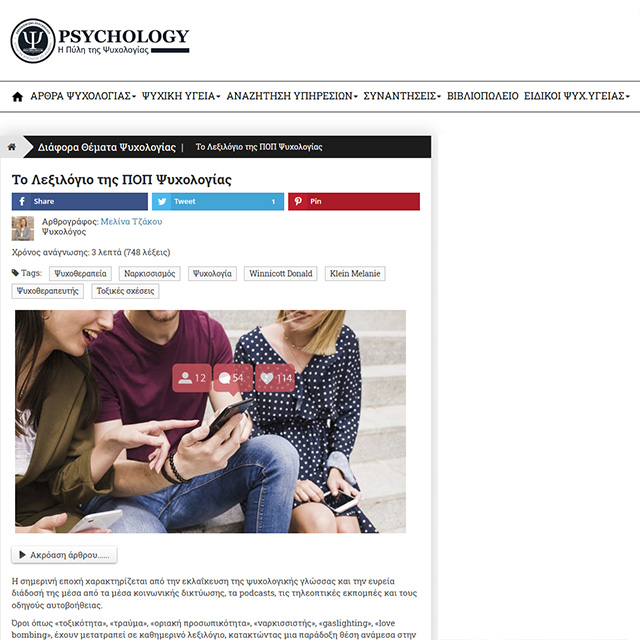
Task: Pin the article on Pinterest
Action: (x=354, y=201)
